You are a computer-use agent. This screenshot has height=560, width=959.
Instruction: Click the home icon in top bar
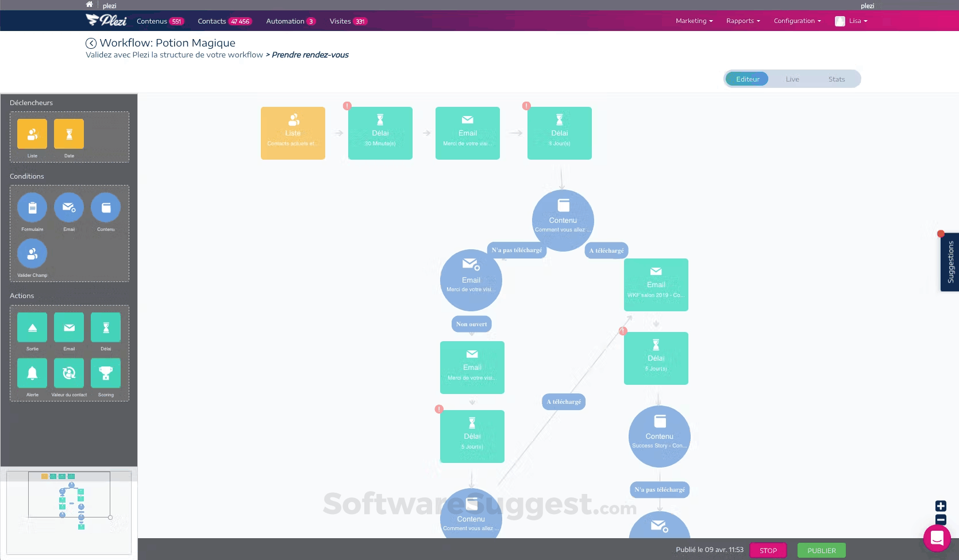point(89,5)
